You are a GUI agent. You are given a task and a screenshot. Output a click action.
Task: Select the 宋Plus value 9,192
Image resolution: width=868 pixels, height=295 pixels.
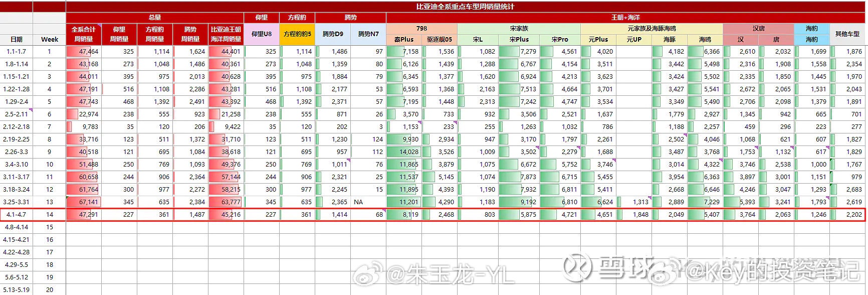[519, 202]
